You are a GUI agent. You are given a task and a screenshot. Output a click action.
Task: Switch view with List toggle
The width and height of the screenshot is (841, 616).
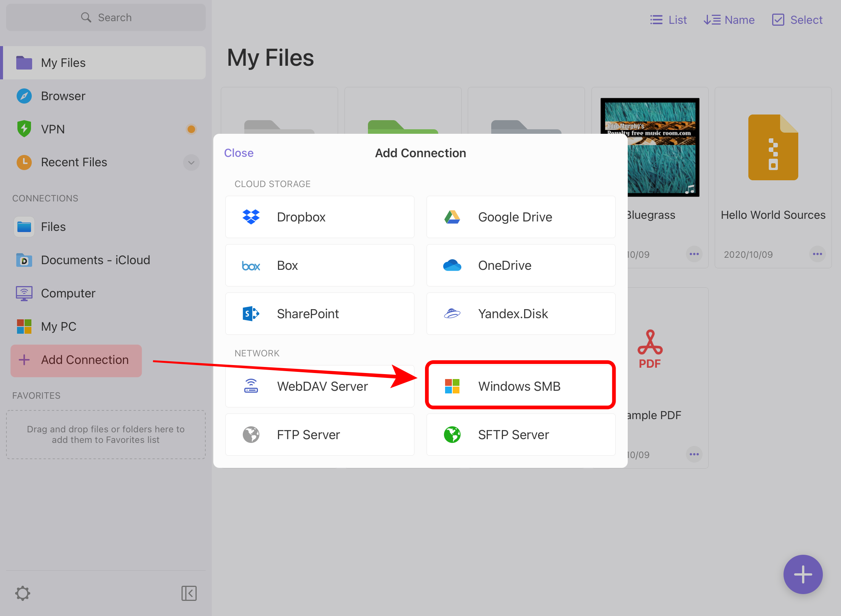669,20
